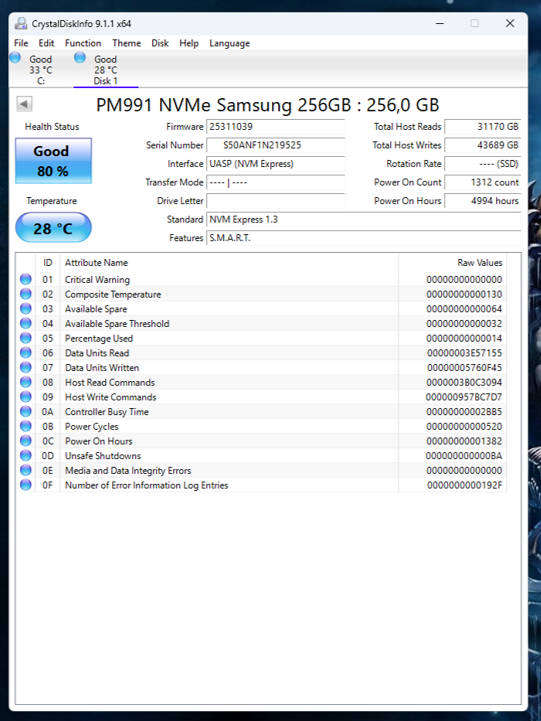Click Power On Hours value 4994 hours
The width and height of the screenshot is (541, 721).
(x=483, y=200)
